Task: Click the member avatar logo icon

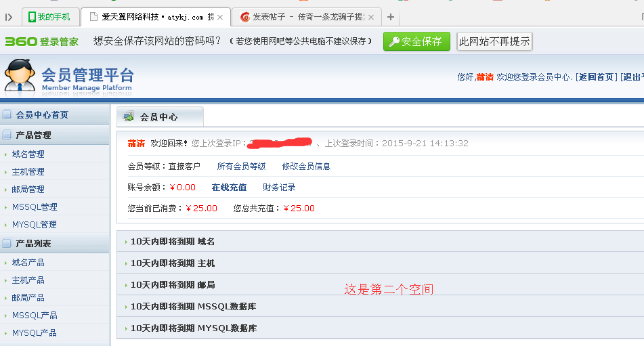Action: coord(20,75)
